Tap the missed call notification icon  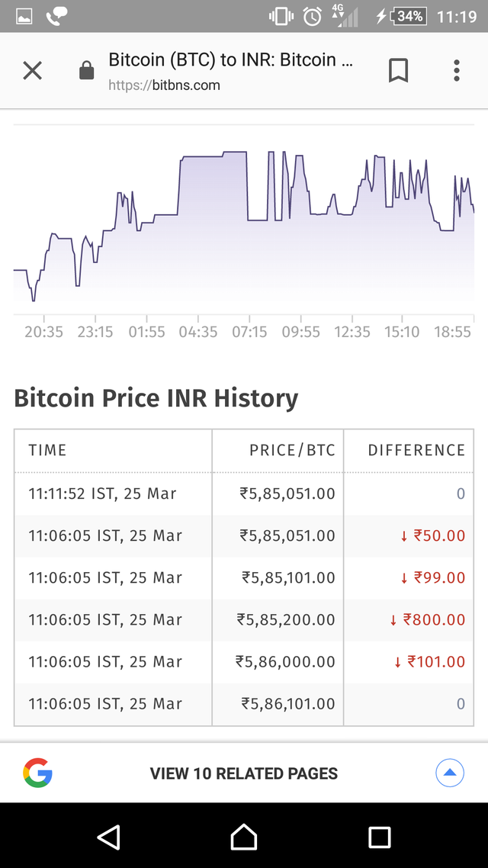tap(57, 17)
